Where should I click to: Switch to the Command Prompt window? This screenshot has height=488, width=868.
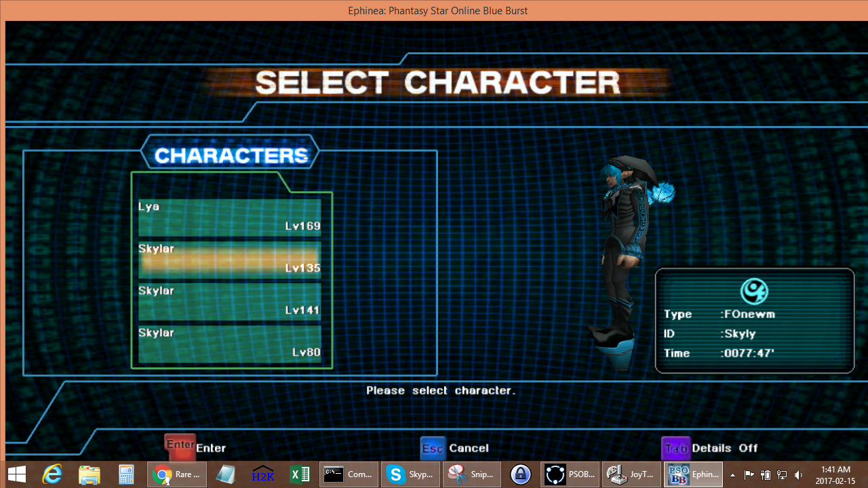tap(349, 474)
